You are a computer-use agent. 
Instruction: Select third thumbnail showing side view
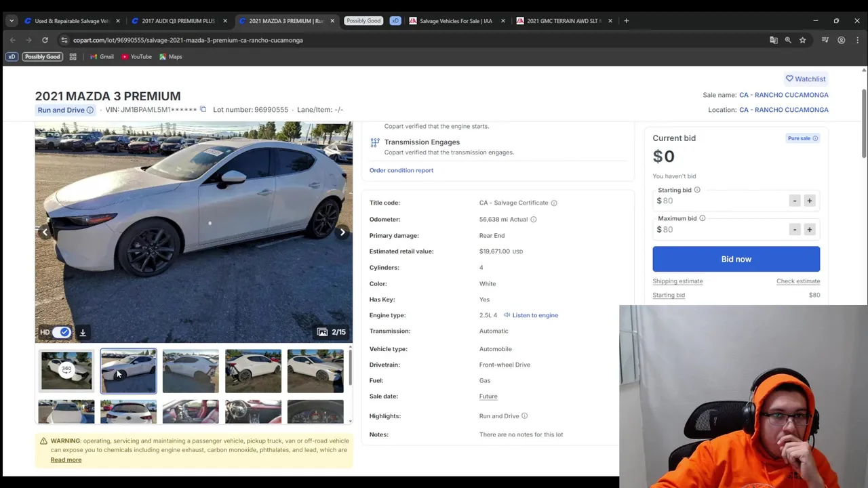pos(191,371)
